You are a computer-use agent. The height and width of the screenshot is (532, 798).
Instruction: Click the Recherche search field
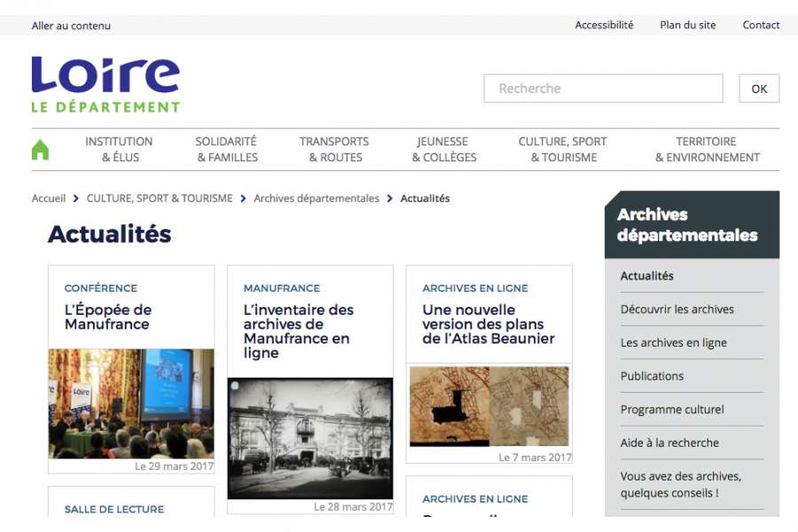(603, 88)
